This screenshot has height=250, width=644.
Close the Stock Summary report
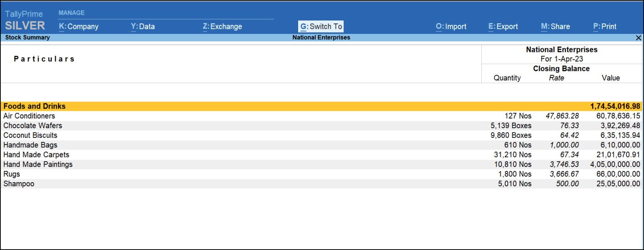point(638,37)
